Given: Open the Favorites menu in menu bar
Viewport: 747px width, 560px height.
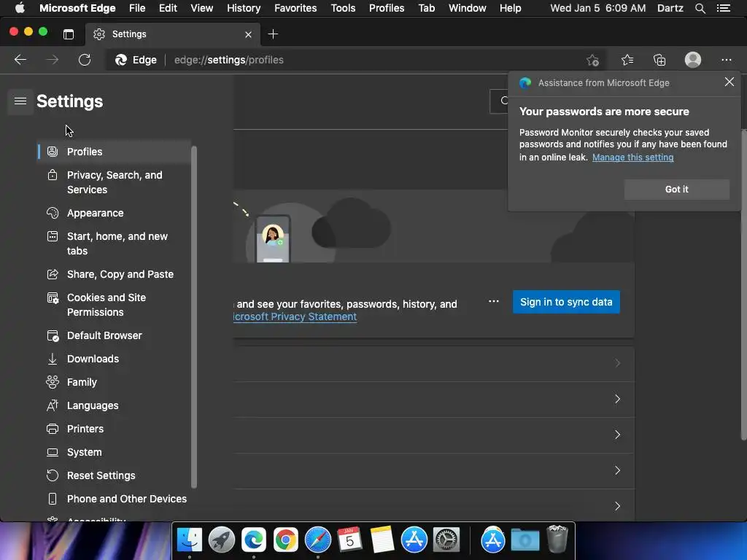Looking at the screenshot, I should (x=295, y=8).
